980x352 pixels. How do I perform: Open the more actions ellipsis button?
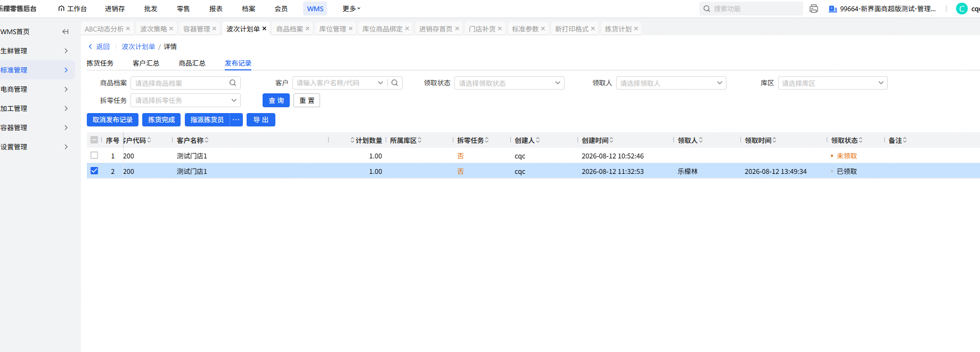[236, 119]
